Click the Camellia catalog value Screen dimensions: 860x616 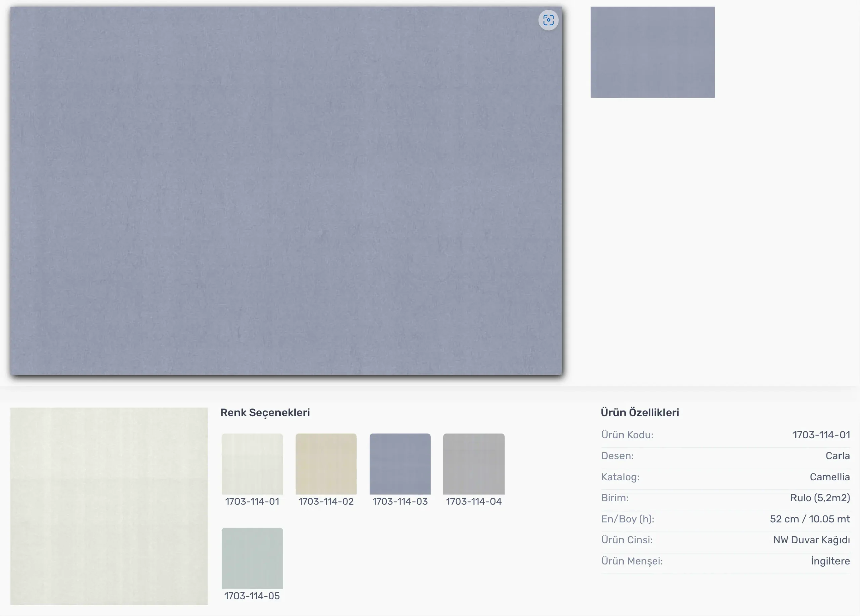829,477
